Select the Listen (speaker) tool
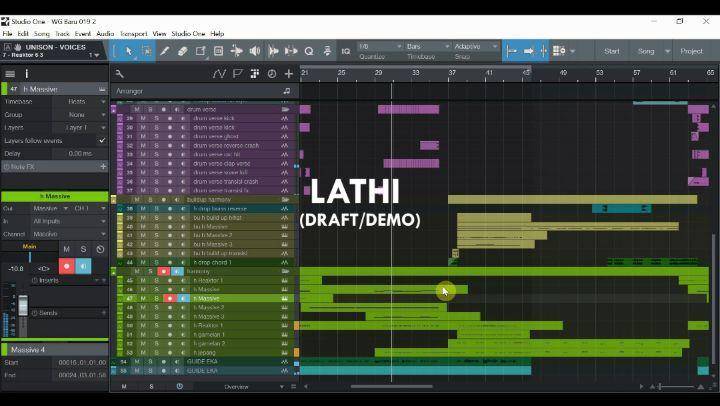Screen dimensions: 720x406 255,51
